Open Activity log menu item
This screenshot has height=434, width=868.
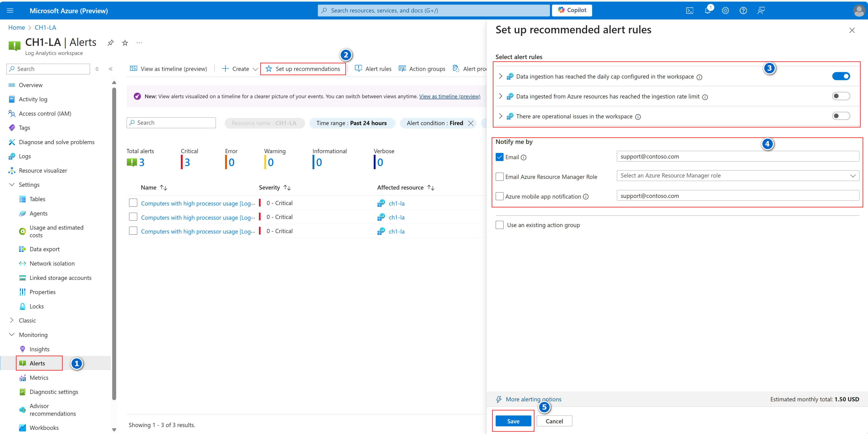point(33,99)
